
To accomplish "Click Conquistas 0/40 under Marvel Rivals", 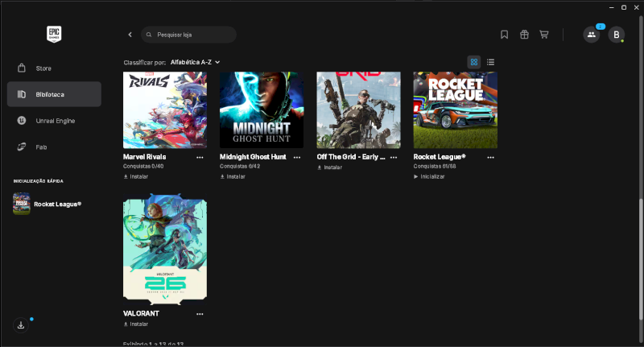I will click(143, 167).
